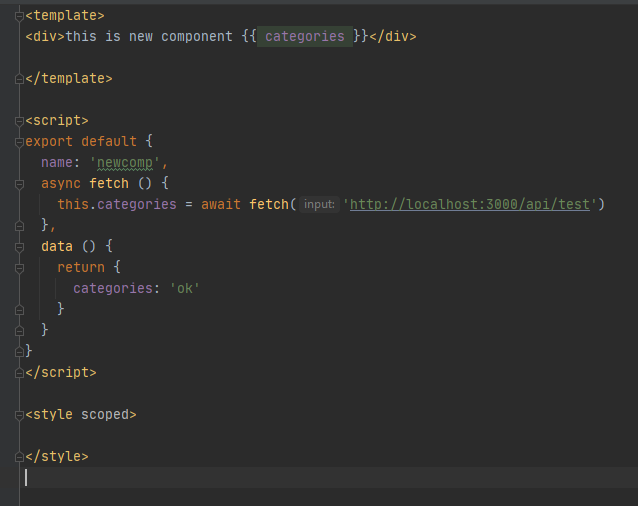Click the 'return' keyword
This screenshot has height=506, width=638.
(81, 268)
